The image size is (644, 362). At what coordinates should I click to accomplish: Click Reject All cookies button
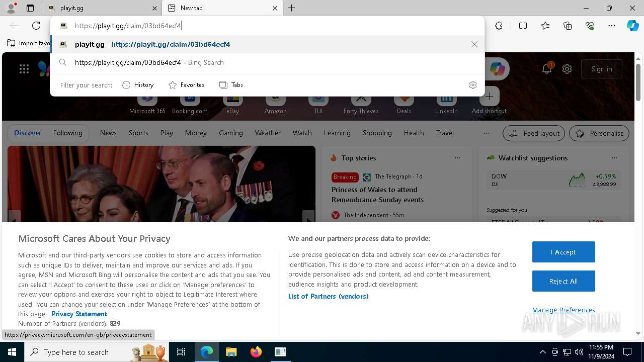pyautogui.click(x=563, y=281)
